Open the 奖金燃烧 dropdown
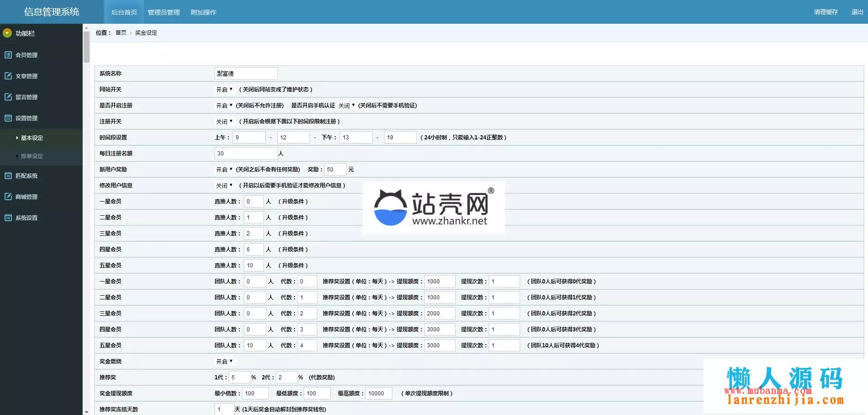The width and height of the screenshot is (868, 415). (224, 362)
